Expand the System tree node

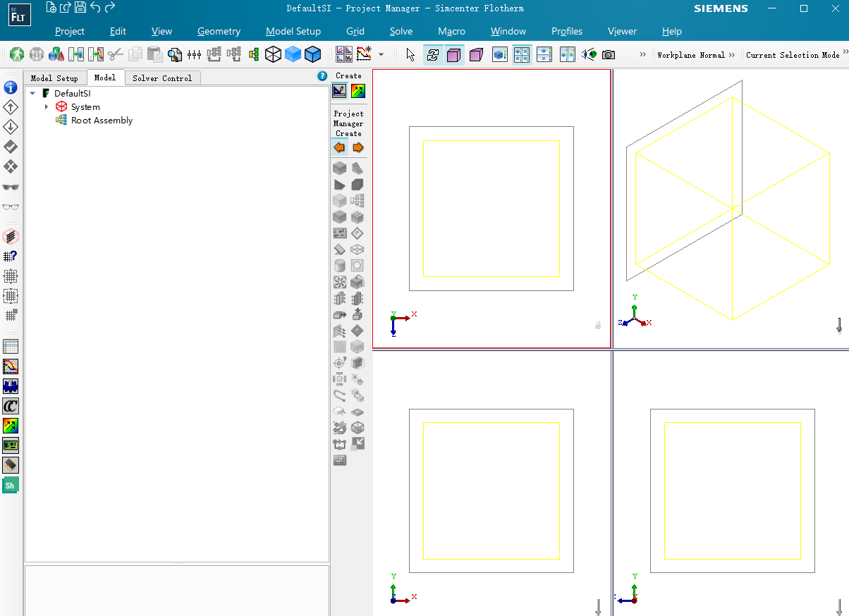(x=47, y=107)
